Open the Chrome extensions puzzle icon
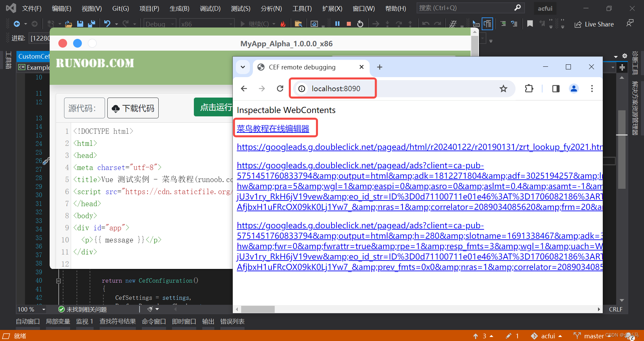 point(529,89)
